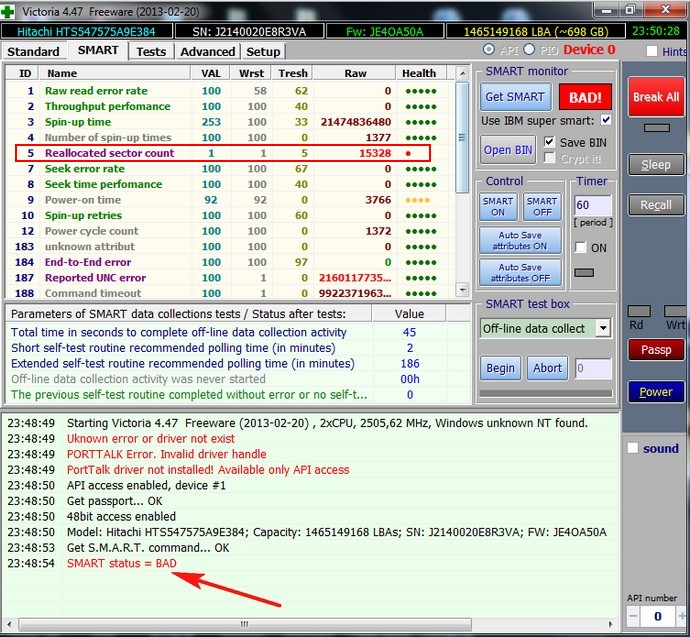
Task: Enable the sound checkbox
Action: pos(632,448)
